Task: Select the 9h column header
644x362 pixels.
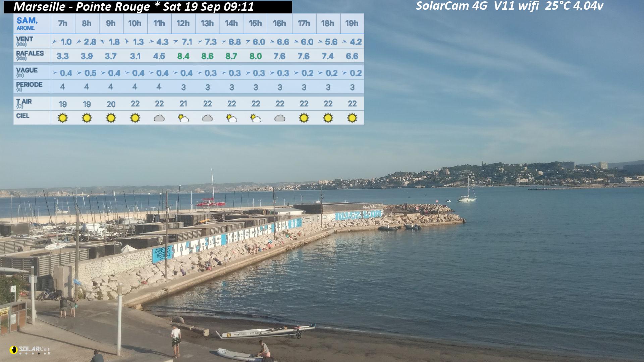Action: (x=111, y=23)
